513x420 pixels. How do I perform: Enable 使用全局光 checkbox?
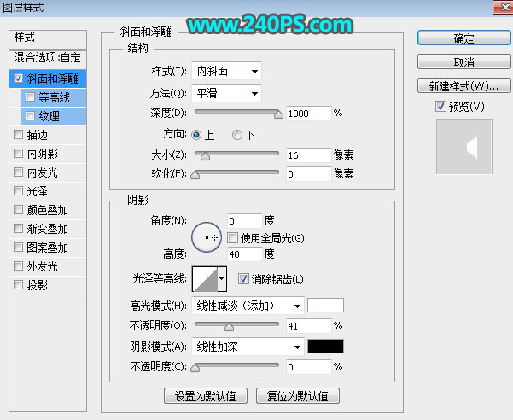[232, 237]
